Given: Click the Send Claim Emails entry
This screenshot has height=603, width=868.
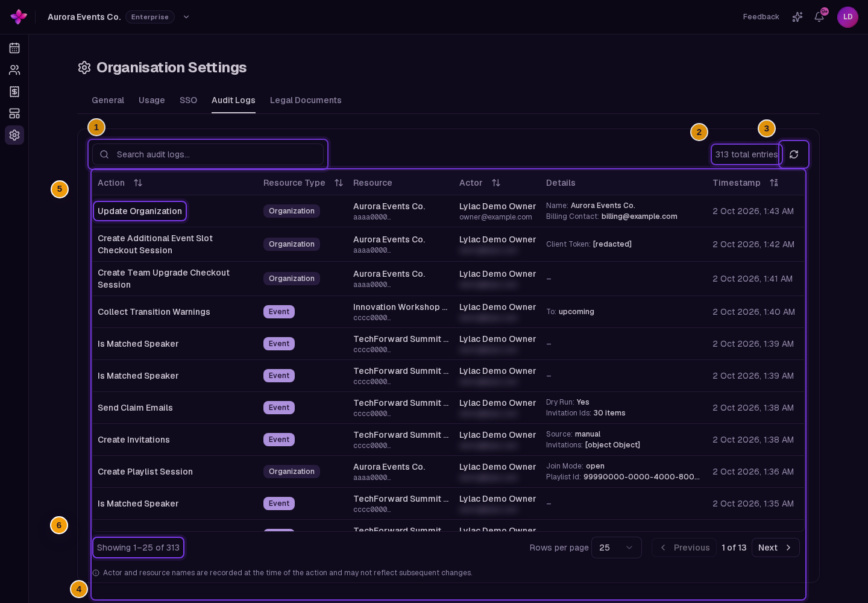Looking at the screenshot, I should pos(135,408).
